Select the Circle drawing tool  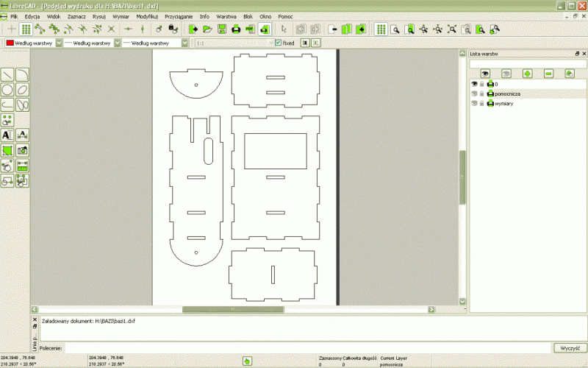pos(7,90)
